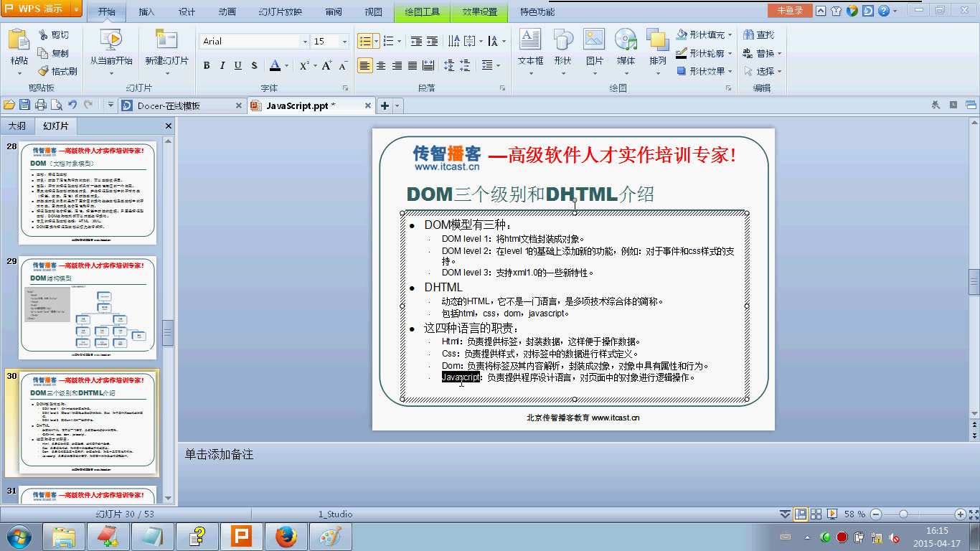
Task: Toggle justify text alignment
Action: 413,65
